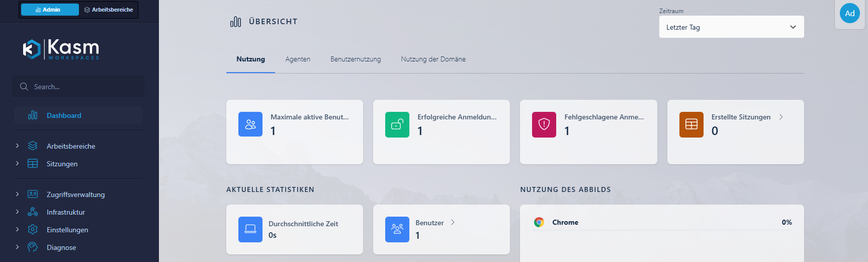Expand the Einstellungen sidebar section
Image resolution: width=868 pixels, height=262 pixels.
coord(67,230)
